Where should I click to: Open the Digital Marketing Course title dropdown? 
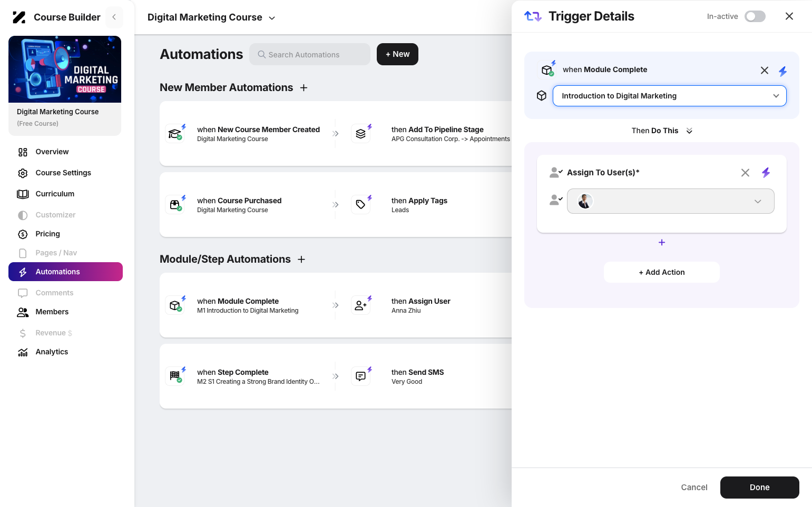click(x=211, y=17)
